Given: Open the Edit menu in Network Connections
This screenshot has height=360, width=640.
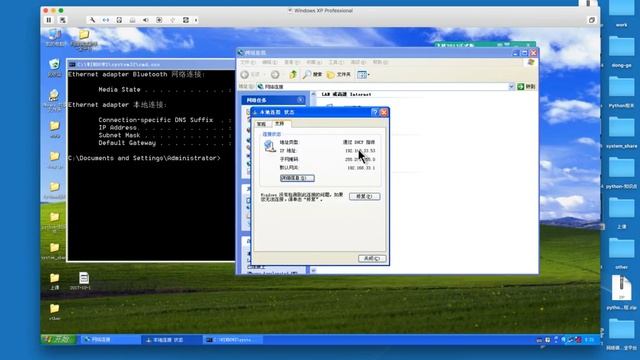Looking at the screenshot, I should [x=269, y=62].
